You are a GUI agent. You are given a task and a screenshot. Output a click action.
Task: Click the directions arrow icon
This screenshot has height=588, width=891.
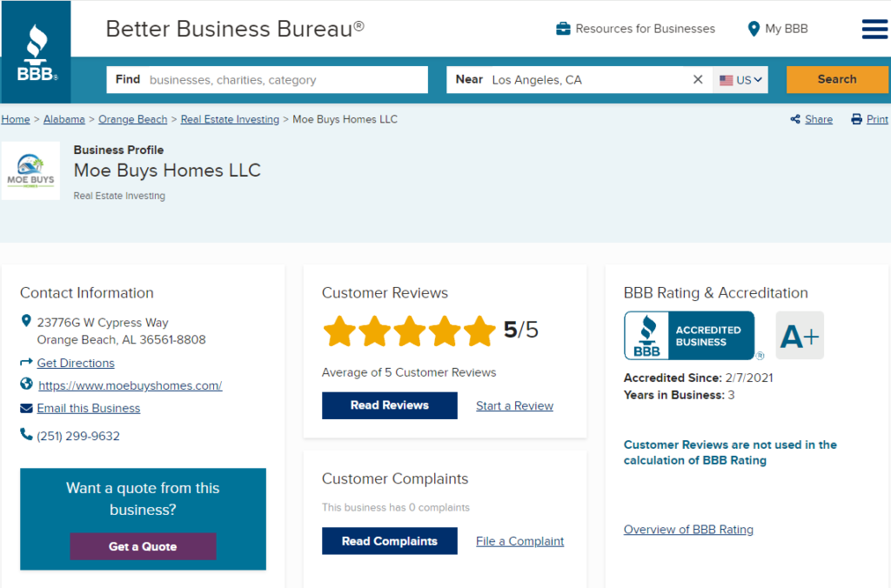[x=26, y=362]
